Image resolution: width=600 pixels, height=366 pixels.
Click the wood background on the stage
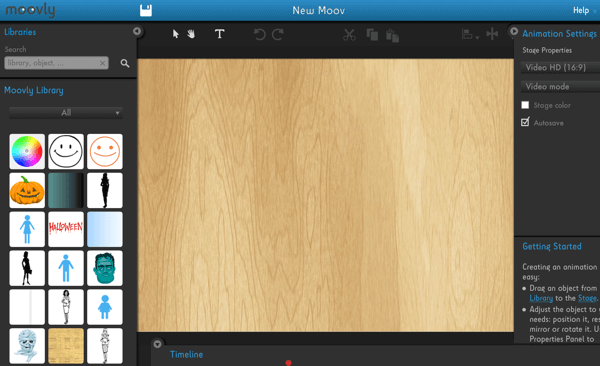click(325, 195)
